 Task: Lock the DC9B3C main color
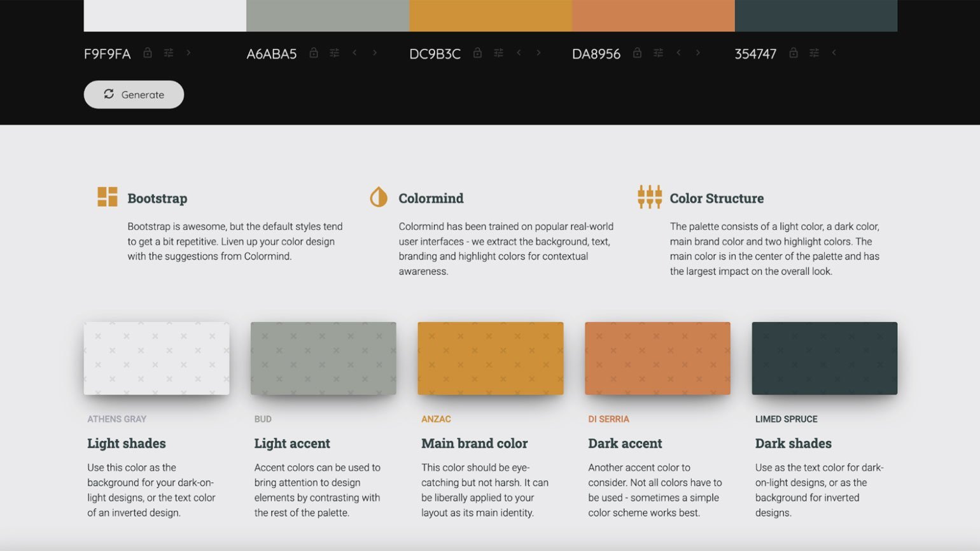pos(477,53)
